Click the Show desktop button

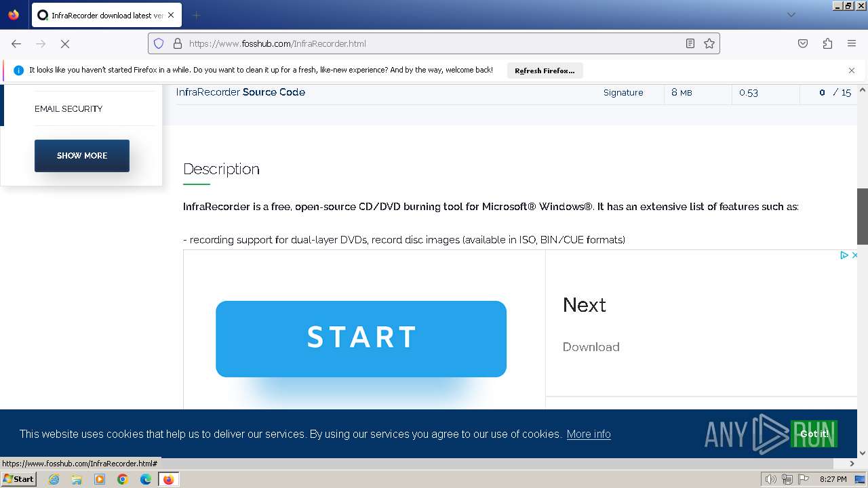tap(861, 479)
